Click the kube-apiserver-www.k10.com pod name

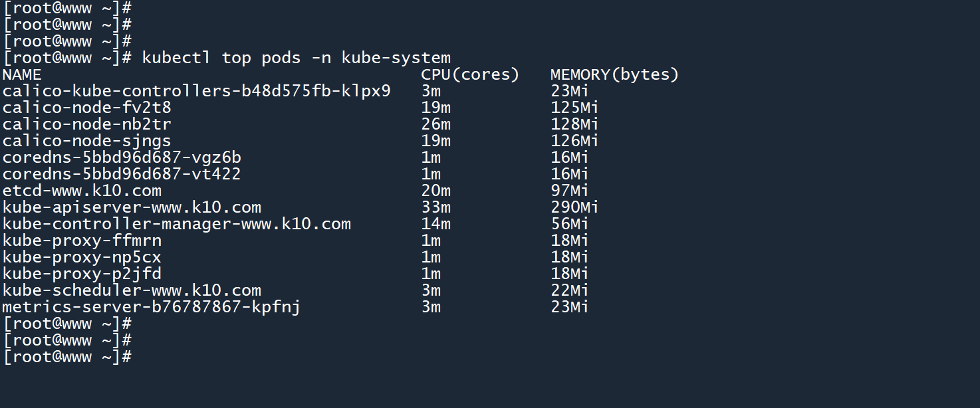[132, 207]
